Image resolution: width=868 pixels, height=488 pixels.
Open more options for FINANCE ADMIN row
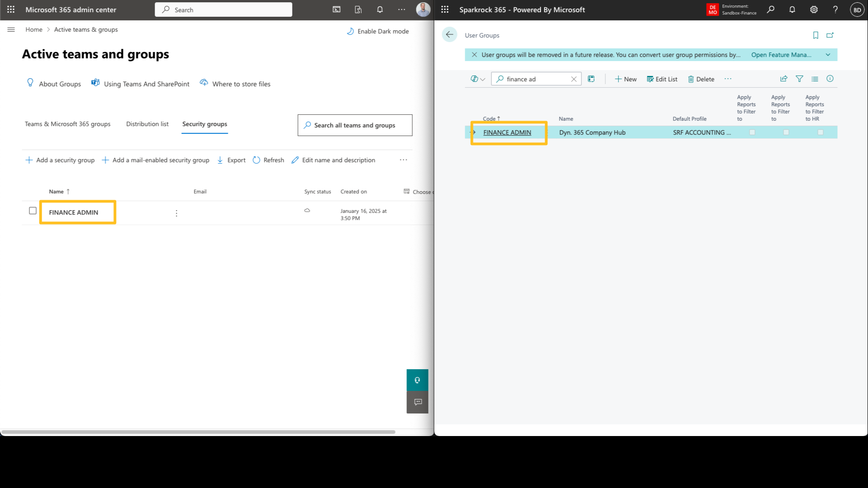[x=176, y=213]
